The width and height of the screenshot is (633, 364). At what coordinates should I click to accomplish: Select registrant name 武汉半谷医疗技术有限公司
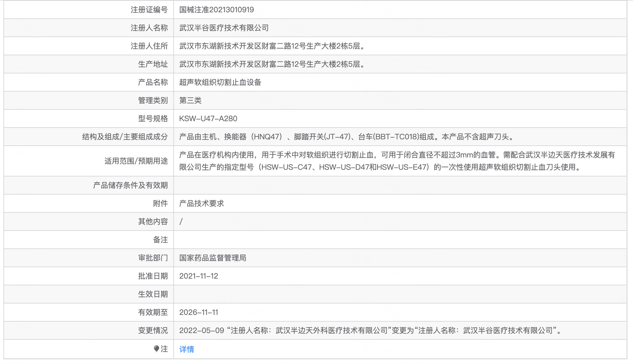tap(224, 28)
